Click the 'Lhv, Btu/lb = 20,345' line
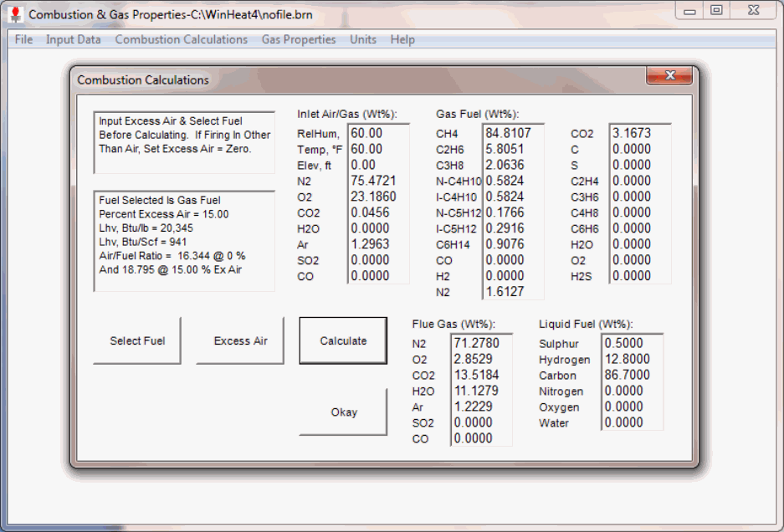The height and width of the screenshot is (532, 784). click(146, 228)
